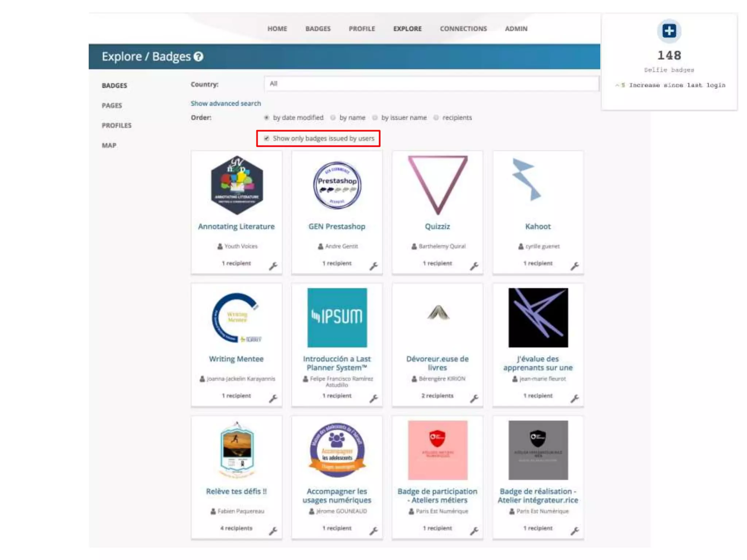The height and width of the screenshot is (560, 747).
Task: Order badges by recipients
Action: pyautogui.click(x=436, y=118)
